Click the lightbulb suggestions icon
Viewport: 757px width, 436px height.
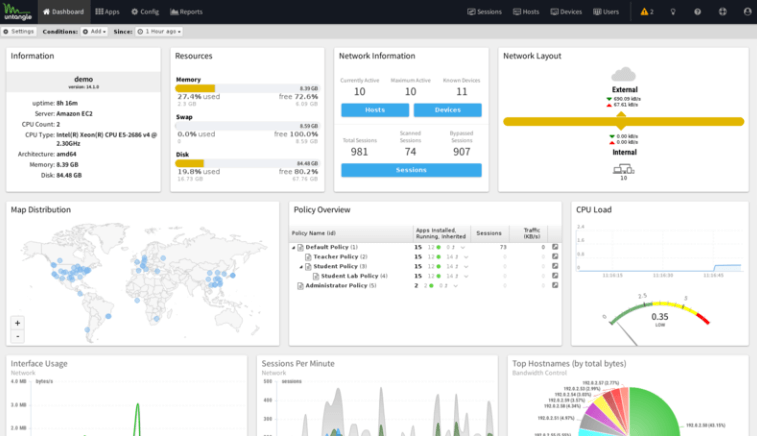pos(672,12)
